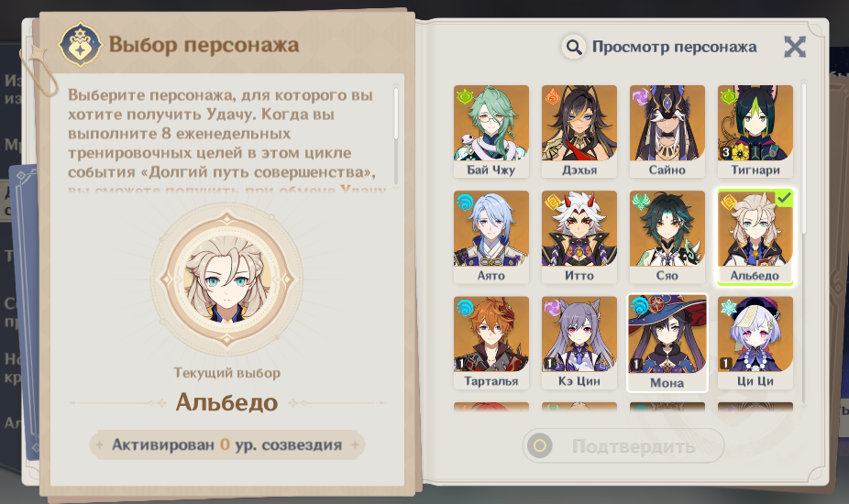Select the Бай Чжу character portrait
849x504 pixels.
[491, 131]
